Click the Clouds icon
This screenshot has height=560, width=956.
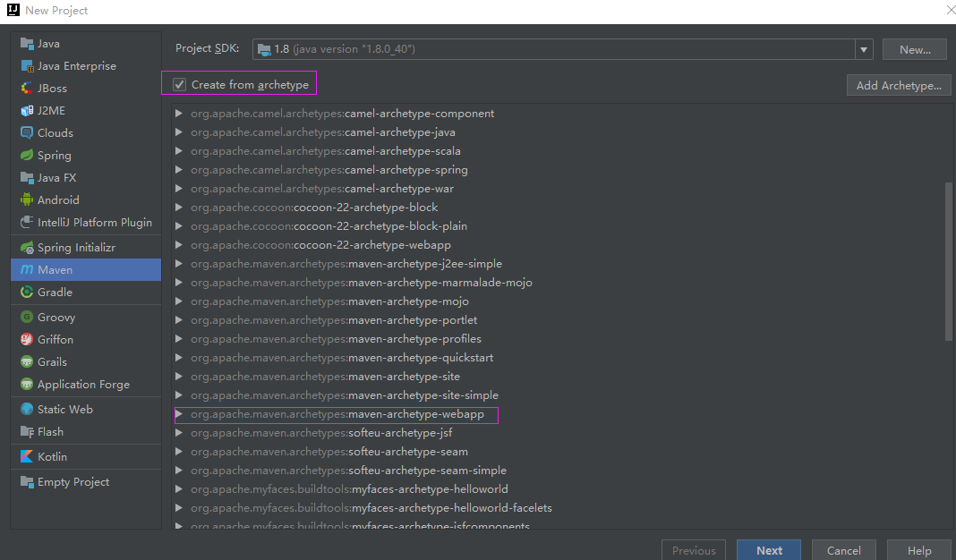pos(27,132)
